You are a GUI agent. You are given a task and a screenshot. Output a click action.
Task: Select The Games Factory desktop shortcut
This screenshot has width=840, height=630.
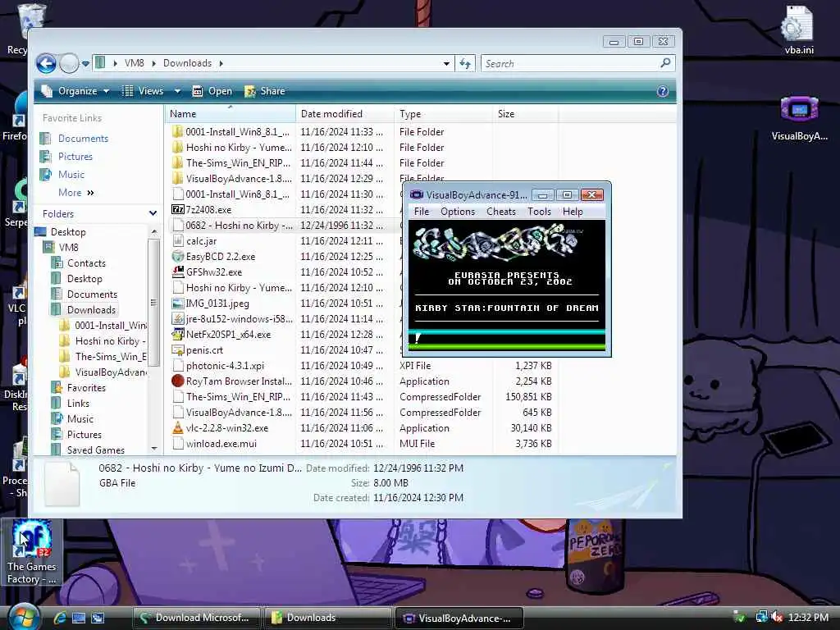(x=32, y=552)
